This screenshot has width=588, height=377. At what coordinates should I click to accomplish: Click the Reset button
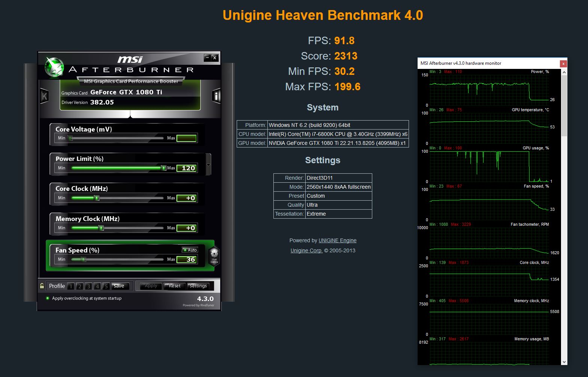175,286
